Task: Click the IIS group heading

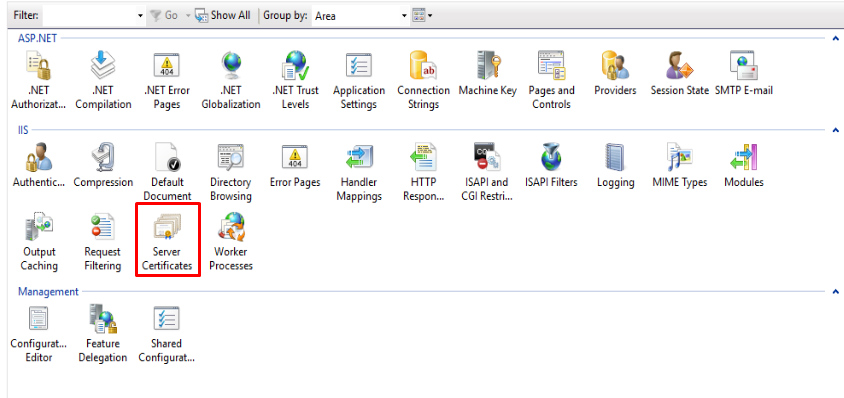Action: [x=23, y=130]
